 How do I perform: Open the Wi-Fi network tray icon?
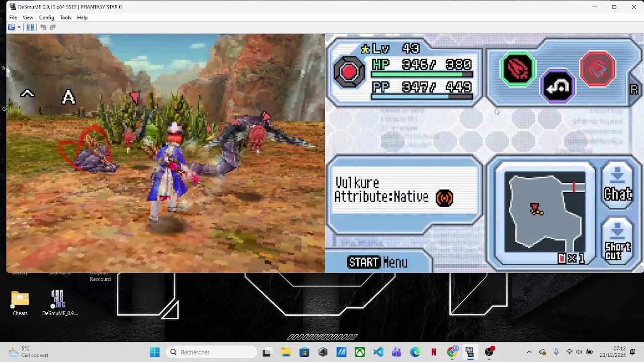tap(570, 352)
